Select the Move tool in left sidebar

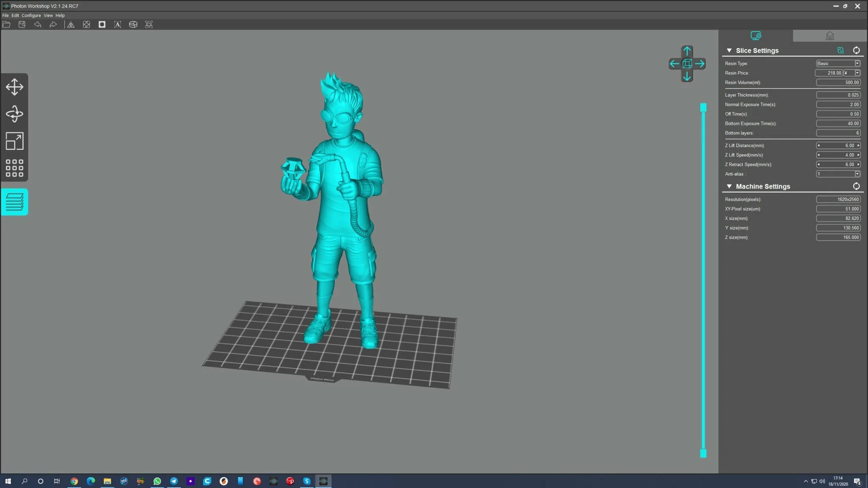click(14, 87)
